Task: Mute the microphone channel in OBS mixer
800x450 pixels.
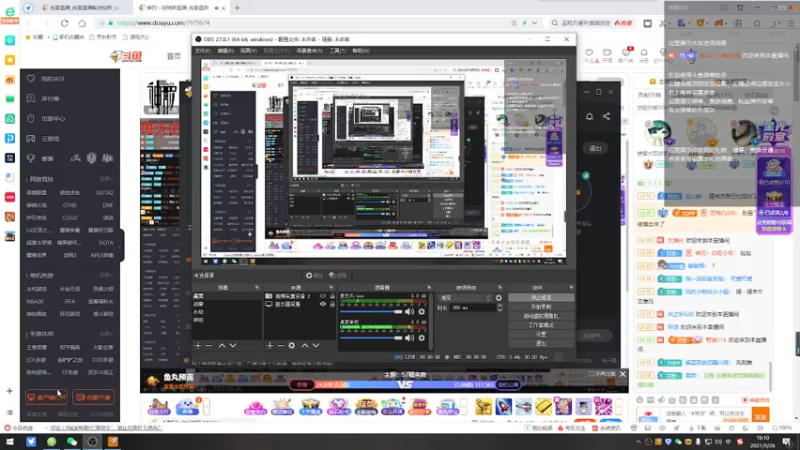Action: (x=410, y=312)
